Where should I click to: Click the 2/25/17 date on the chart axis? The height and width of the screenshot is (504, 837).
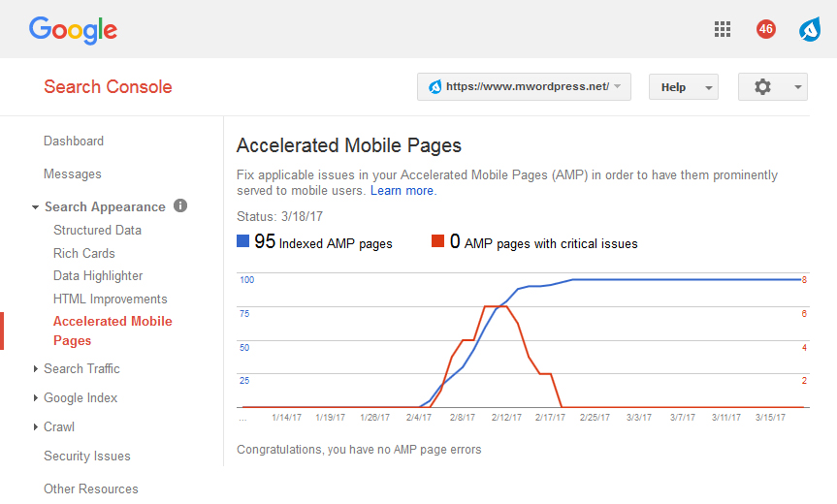click(595, 417)
